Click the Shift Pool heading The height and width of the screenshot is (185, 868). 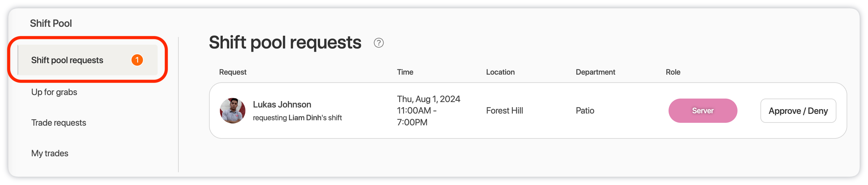pyautogui.click(x=51, y=23)
